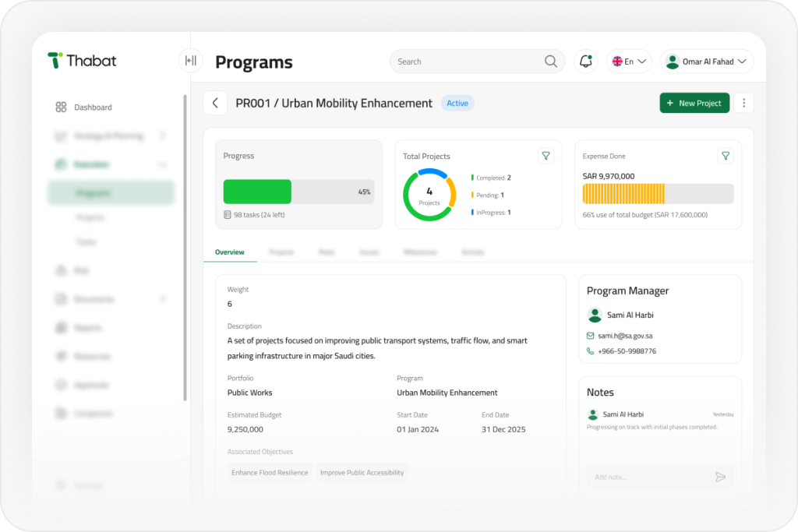Click the sidebar vertical scrollbar
Screen dimensions: 798x532
[x=185, y=248]
